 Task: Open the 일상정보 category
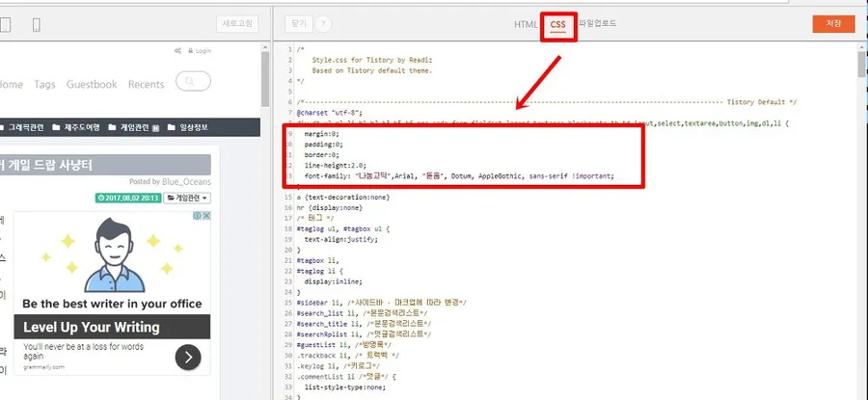(x=194, y=127)
